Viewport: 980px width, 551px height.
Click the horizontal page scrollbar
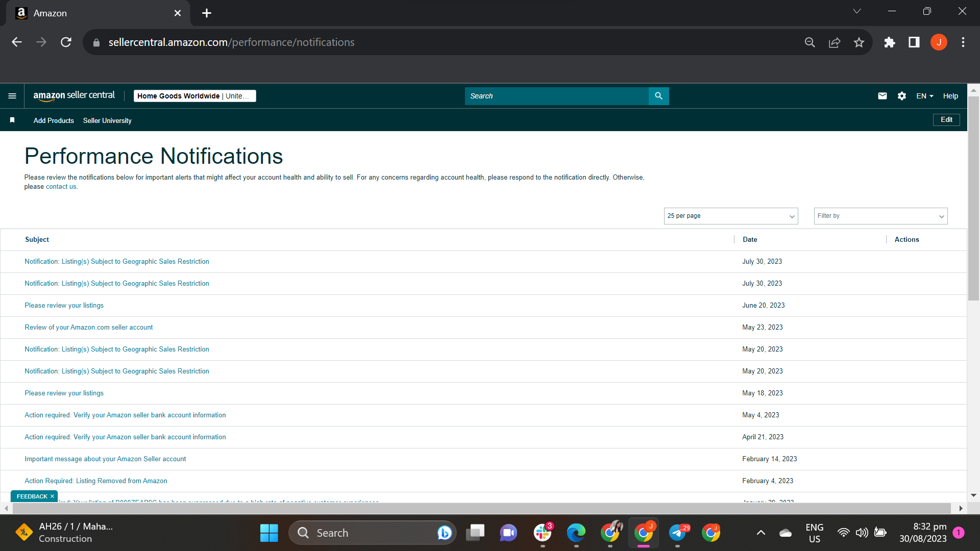pyautogui.click(x=482, y=509)
